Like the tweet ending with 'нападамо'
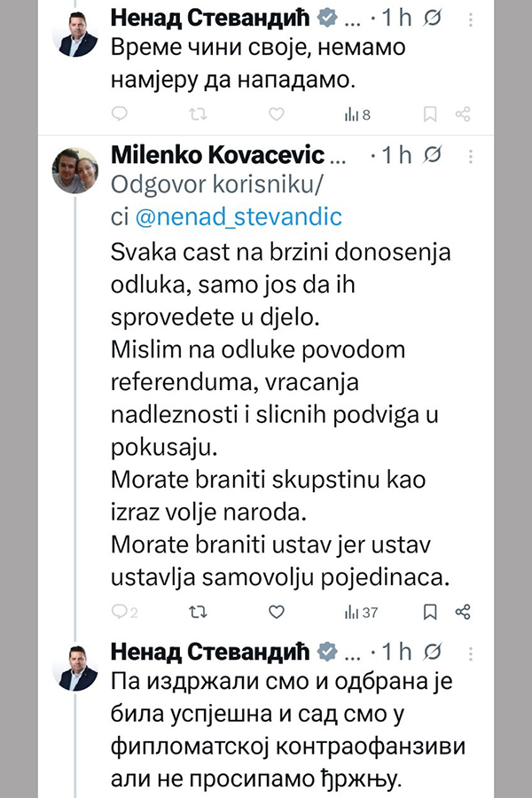The height and width of the screenshot is (798, 532). [x=276, y=113]
